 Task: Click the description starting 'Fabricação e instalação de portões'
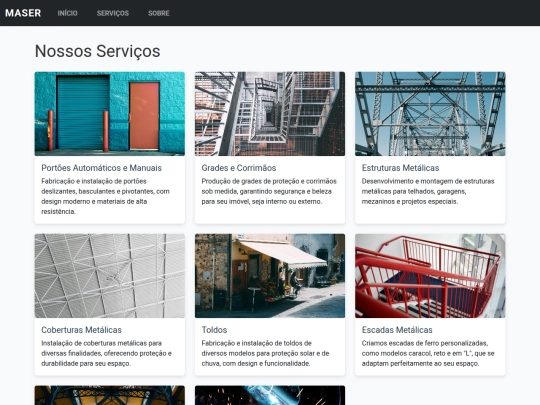[105, 196]
